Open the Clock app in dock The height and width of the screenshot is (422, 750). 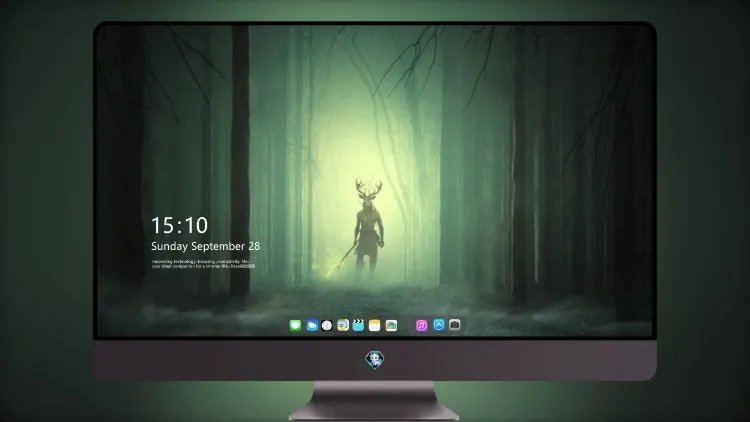[327, 325]
